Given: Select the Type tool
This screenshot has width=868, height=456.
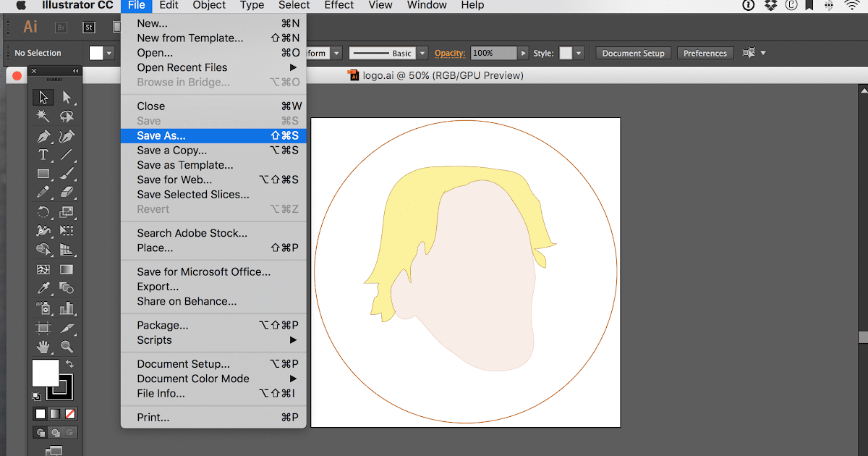Looking at the screenshot, I should [x=43, y=155].
